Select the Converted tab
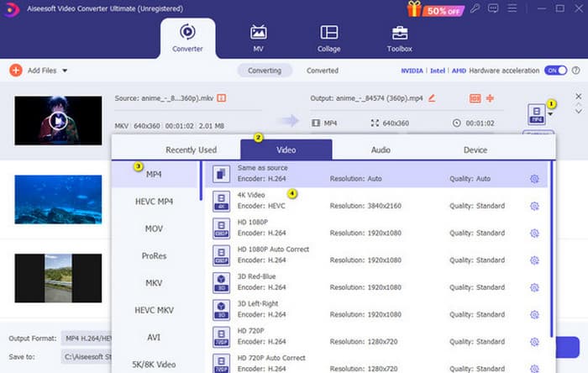Image resolution: width=588 pixels, height=373 pixels. (x=323, y=71)
